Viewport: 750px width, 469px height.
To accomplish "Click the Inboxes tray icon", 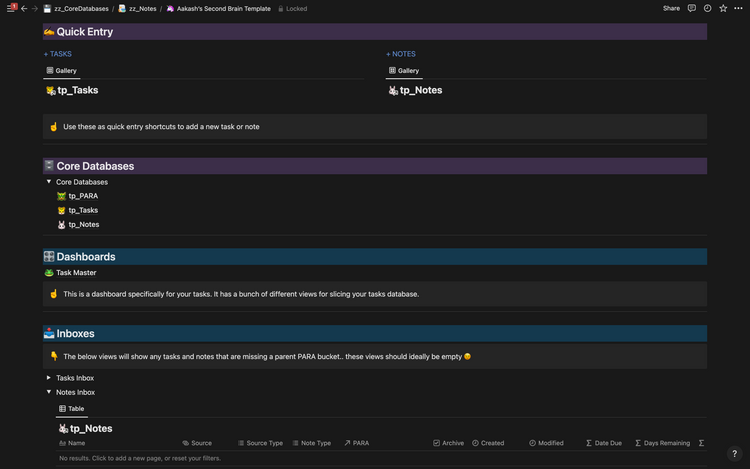I will 49,333.
